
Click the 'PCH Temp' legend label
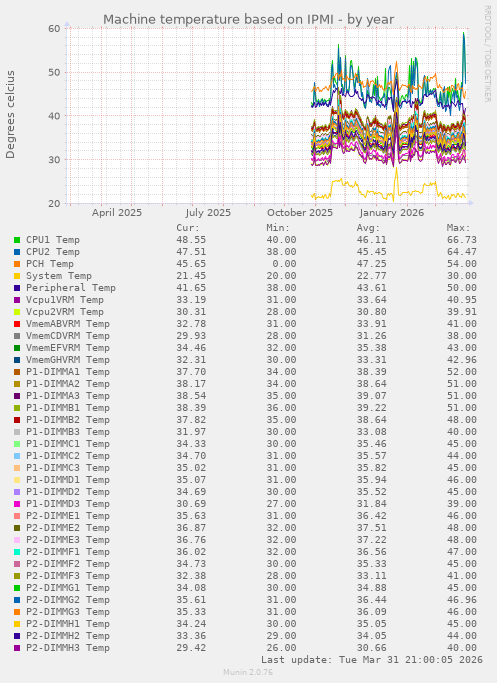coord(50,264)
